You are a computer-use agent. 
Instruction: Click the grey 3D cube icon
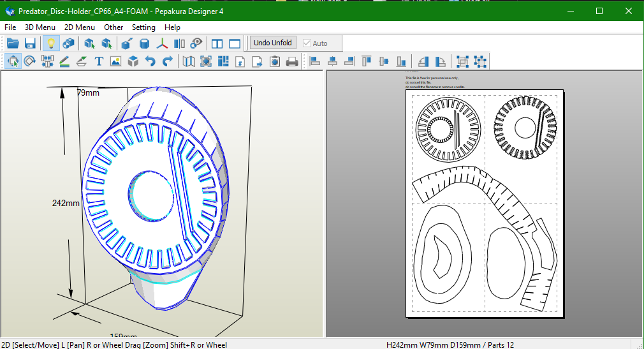pyautogui.click(x=133, y=61)
